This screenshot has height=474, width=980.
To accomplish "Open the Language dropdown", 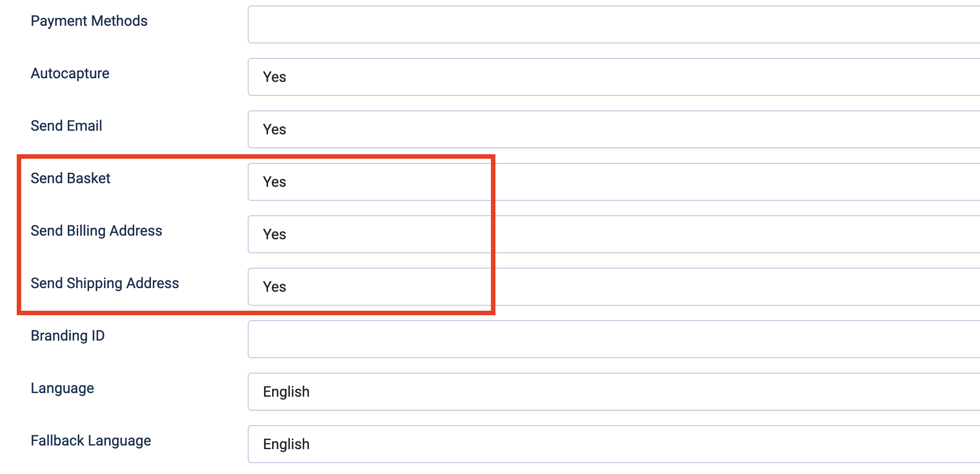I will tap(452, 392).
